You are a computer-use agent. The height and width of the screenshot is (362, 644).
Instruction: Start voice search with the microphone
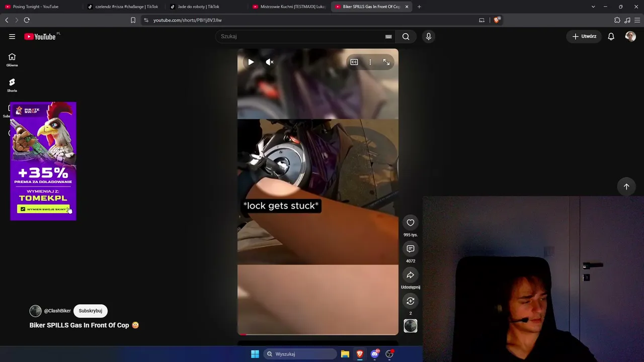[x=429, y=36]
